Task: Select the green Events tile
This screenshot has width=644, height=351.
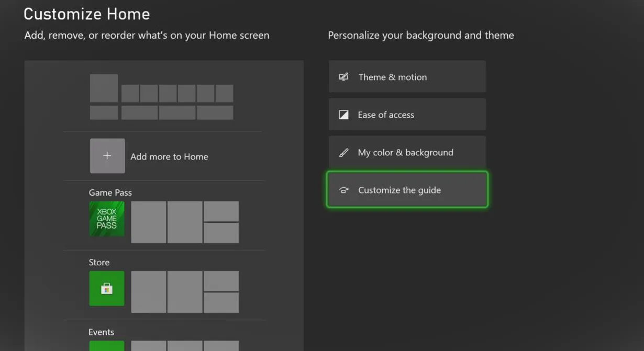Action: 107,346
